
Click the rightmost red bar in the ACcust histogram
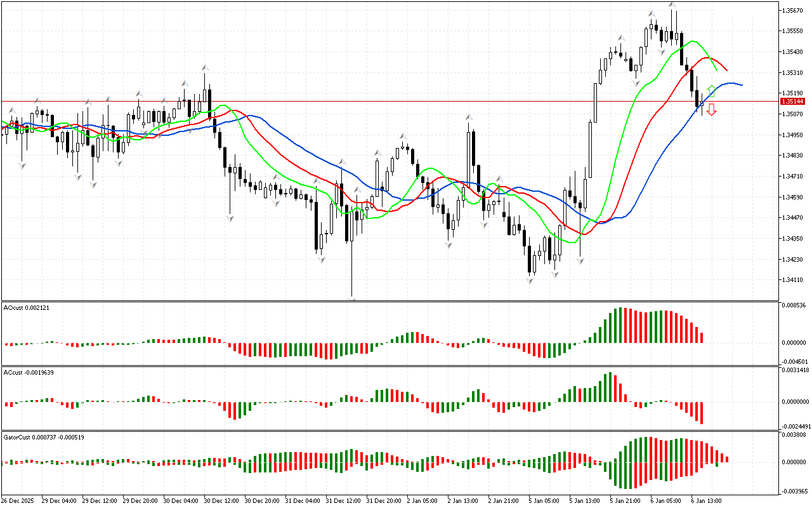pos(702,413)
